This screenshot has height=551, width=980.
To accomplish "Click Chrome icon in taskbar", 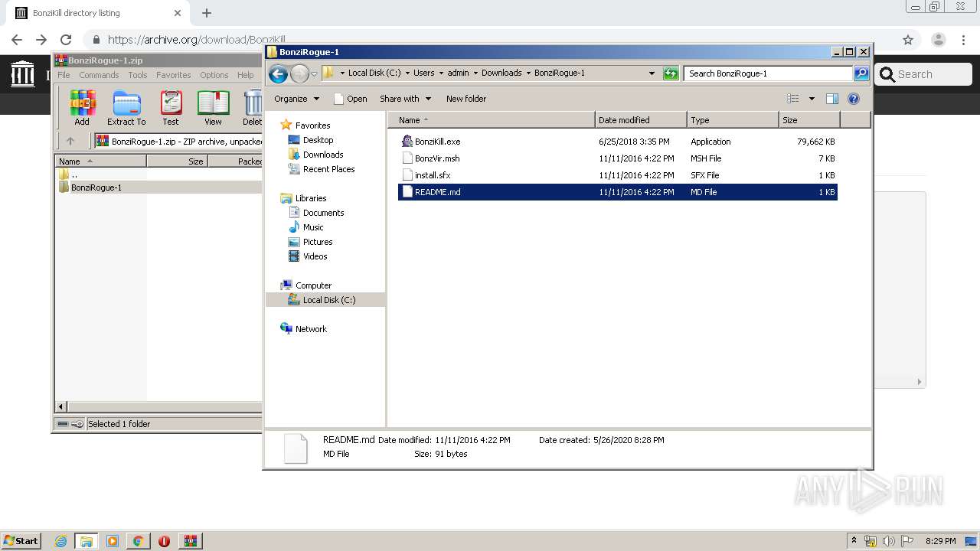I will click(138, 541).
